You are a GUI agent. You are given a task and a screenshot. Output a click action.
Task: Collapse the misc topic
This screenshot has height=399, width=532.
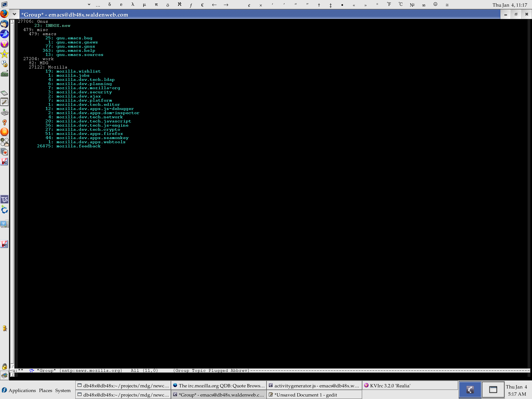pos(42,30)
